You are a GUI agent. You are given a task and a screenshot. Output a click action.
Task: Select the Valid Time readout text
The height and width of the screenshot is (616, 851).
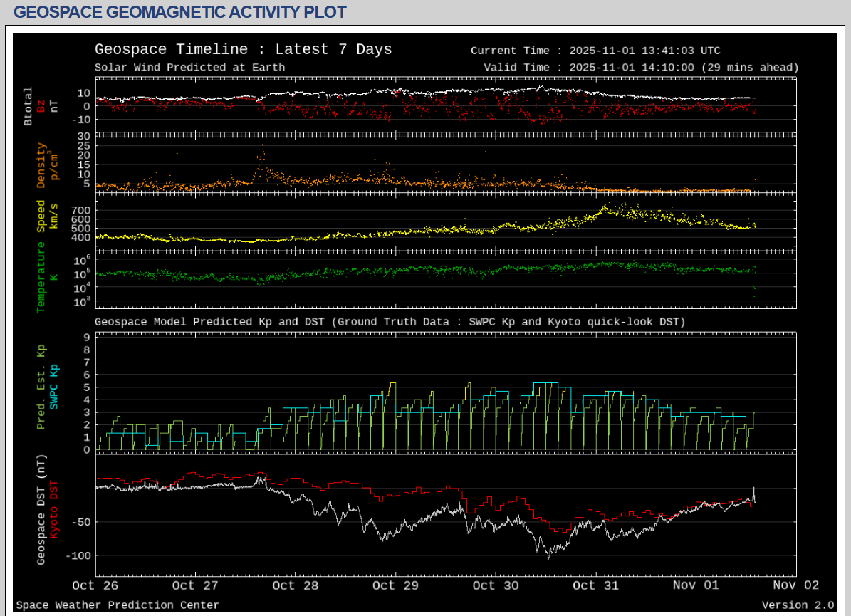641,68
